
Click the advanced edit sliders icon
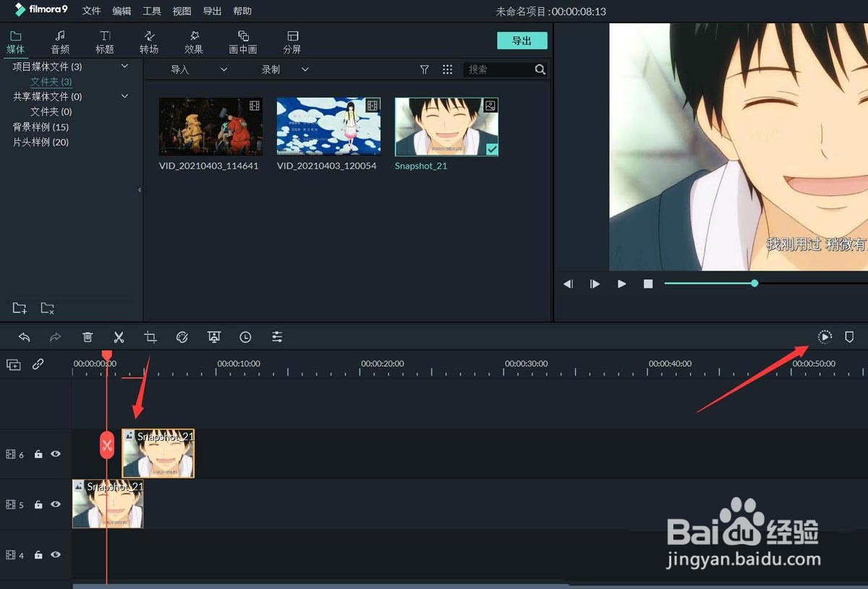[x=277, y=337]
